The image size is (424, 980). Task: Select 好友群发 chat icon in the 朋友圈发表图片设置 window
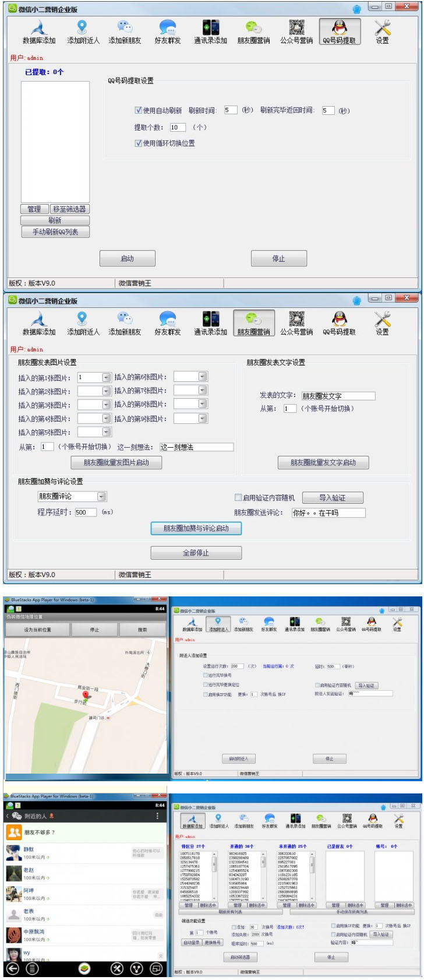(x=168, y=323)
